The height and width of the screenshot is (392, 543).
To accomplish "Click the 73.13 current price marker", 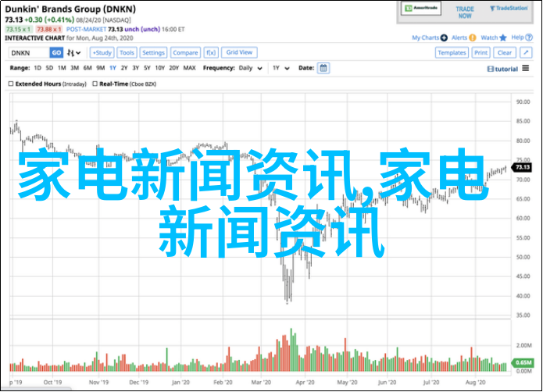I will pos(522,167).
